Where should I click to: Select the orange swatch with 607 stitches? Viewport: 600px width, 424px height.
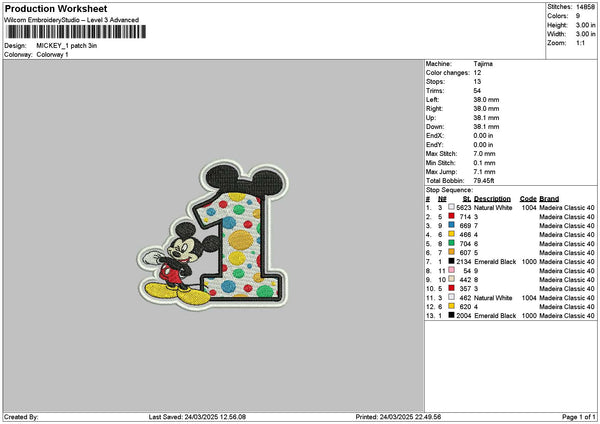452,252
